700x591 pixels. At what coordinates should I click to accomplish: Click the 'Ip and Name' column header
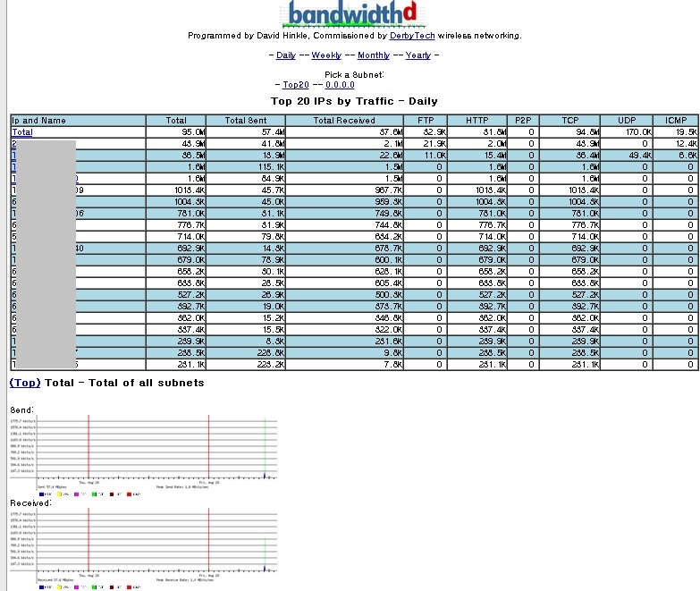point(78,121)
